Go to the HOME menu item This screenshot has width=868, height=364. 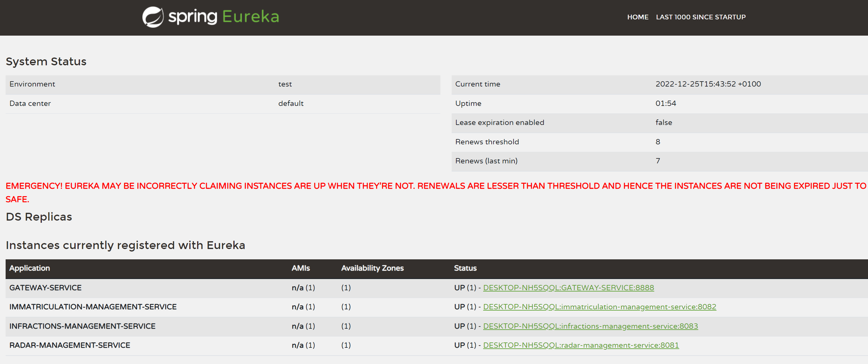(x=637, y=17)
